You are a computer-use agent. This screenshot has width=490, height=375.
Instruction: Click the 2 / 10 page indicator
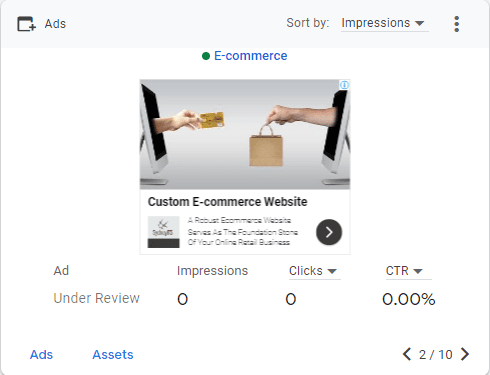click(435, 355)
